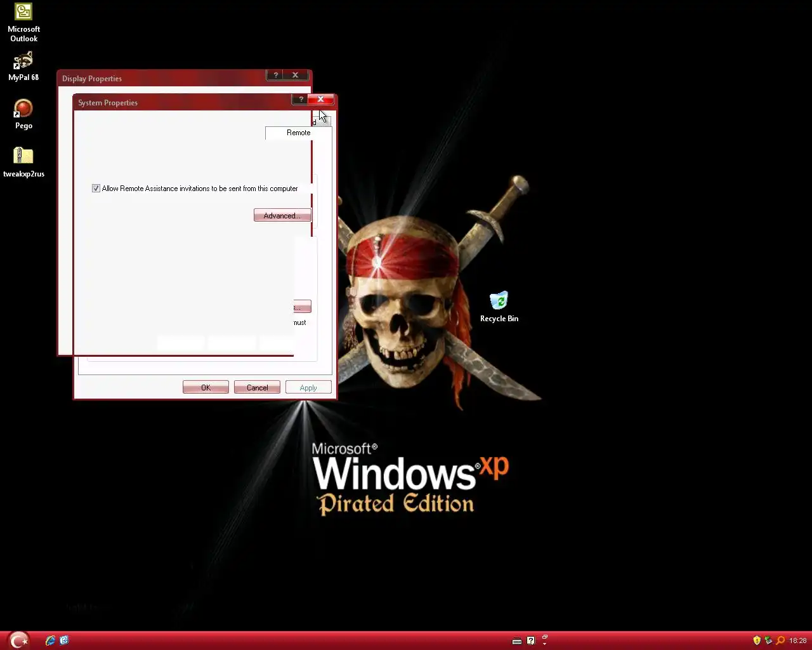
Task: Click the security shield tray icon
Action: tap(757, 640)
